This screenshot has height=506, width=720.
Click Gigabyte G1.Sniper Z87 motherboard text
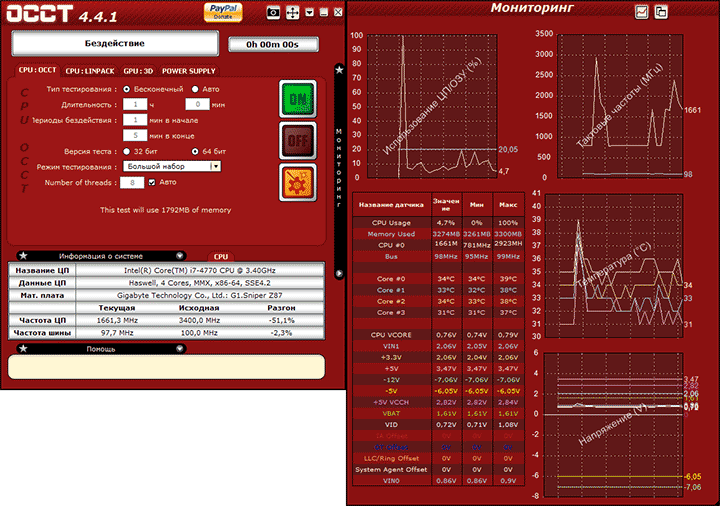coord(200,295)
